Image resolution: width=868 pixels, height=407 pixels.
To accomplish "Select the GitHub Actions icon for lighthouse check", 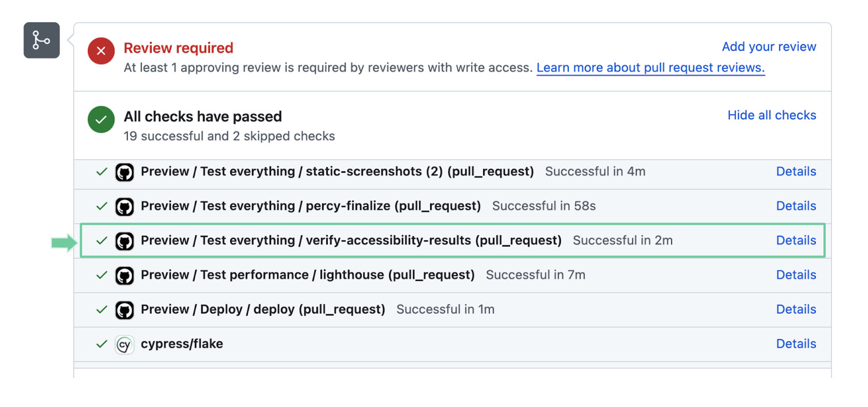I will 124,275.
